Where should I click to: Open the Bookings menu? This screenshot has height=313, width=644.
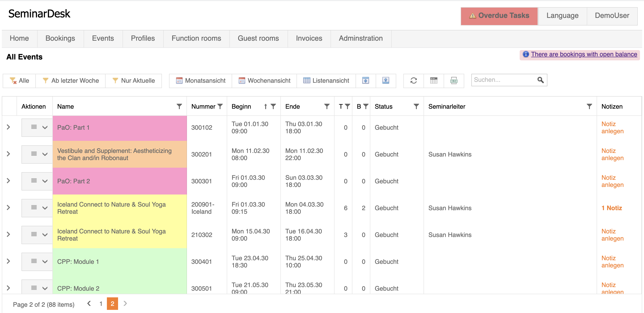[60, 38]
